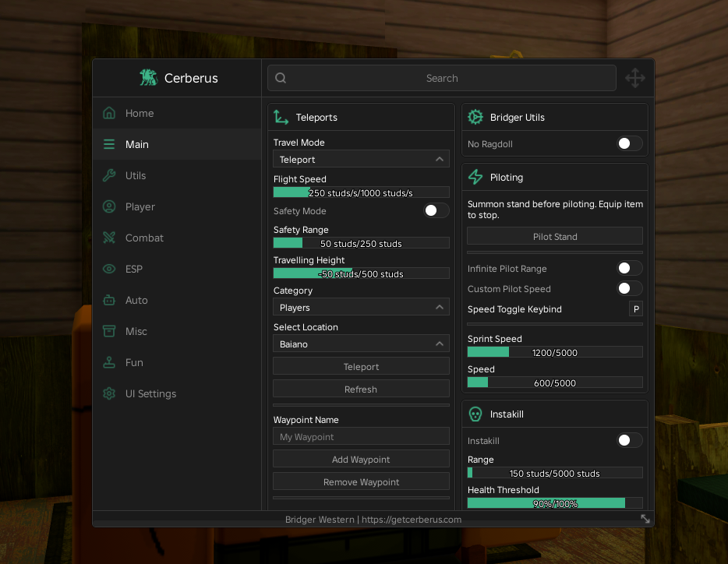The height and width of the screenshot is (564, 728).
Task: Enable the No Ragdoll toggle
Action: click(x=630, y=143)
